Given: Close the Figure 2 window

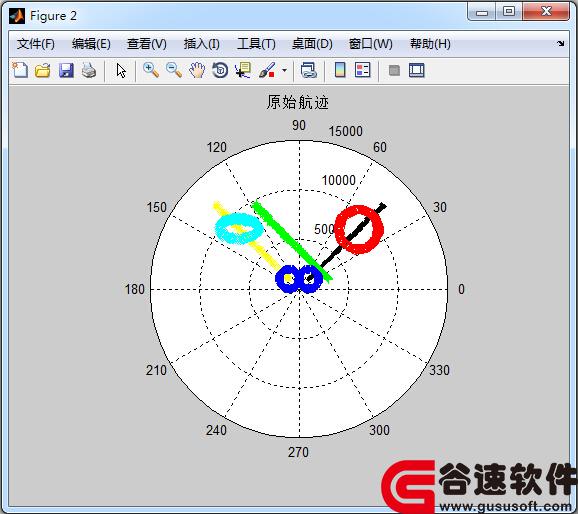Looking at the screenshot, I should pos(546,11).
